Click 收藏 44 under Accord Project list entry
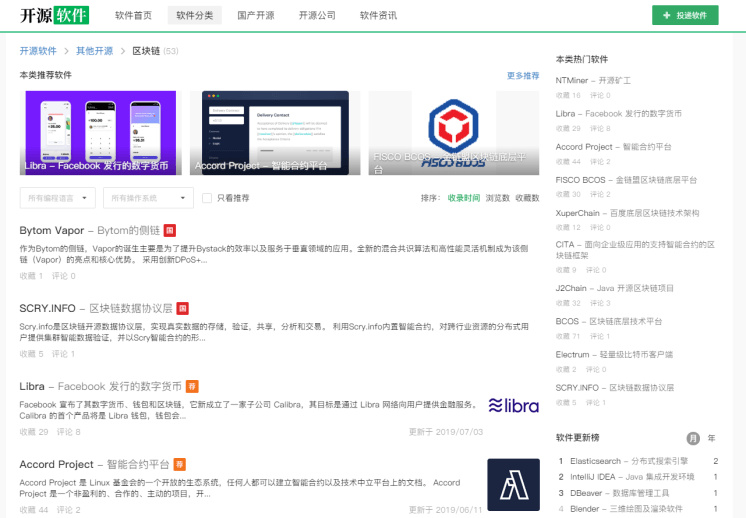 point(34,510)
